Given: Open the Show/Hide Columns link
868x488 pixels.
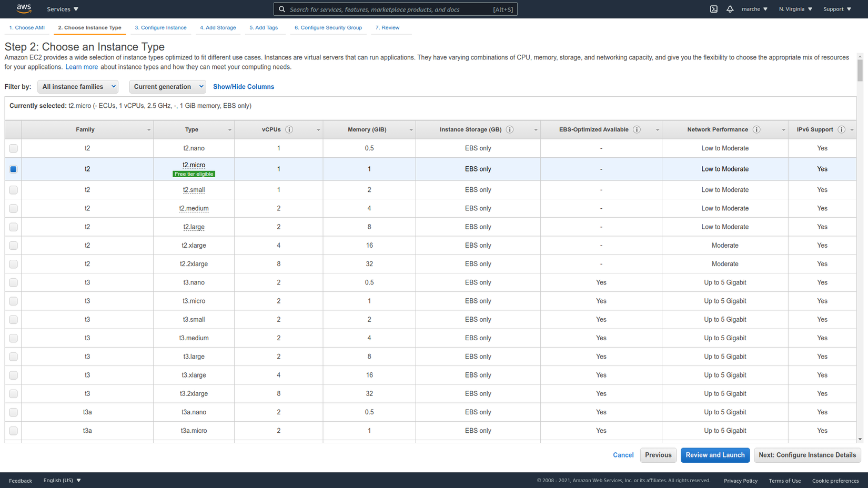Looking at the screenshot, I should (x=244, y=87).
